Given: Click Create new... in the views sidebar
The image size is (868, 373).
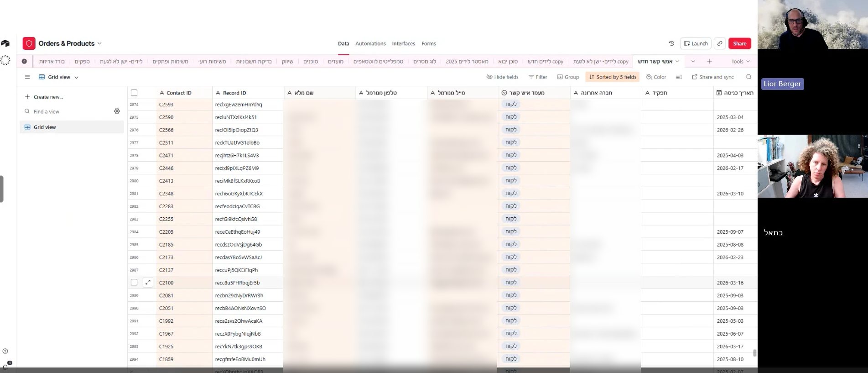Looking at the screenshot, I should (x=44, y=97).
